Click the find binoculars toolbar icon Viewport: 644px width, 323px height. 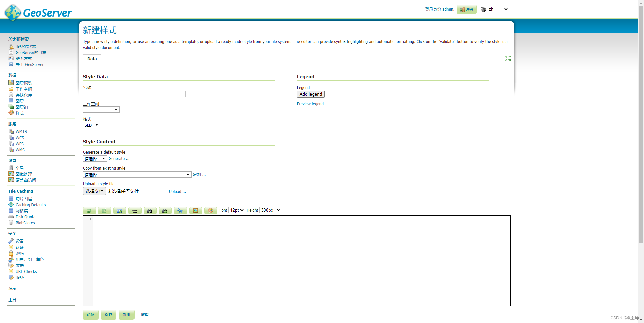(150, 211)
